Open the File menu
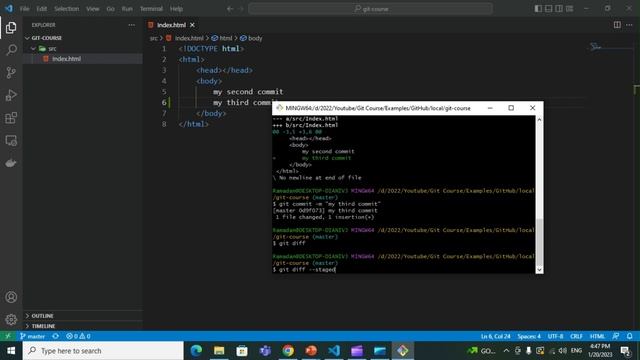This screenshot has width=640, height=360. pos(24,9)
